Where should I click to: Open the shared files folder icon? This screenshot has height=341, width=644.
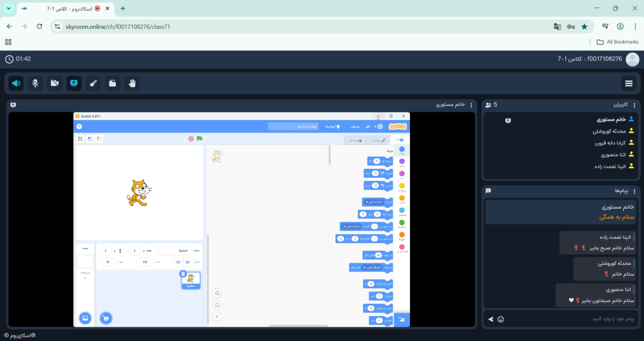(112, 83)
